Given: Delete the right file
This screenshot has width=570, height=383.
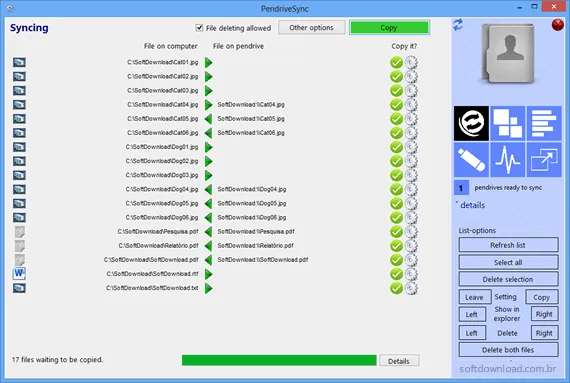Looking at the screenshot, I should click(544, 333).
